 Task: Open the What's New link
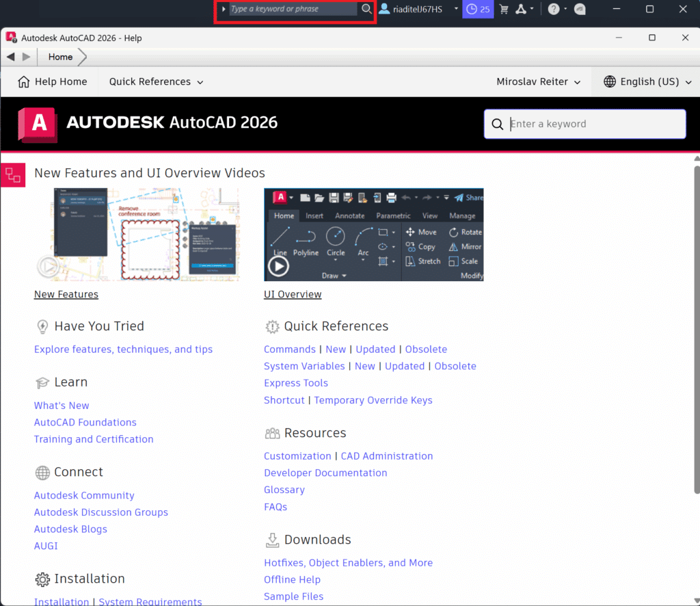point(62,405)
